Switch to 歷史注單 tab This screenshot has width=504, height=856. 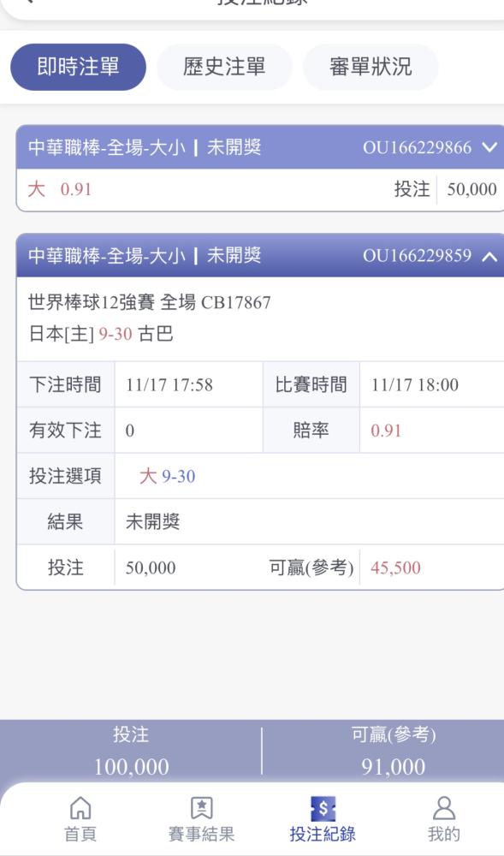point(224,67)
